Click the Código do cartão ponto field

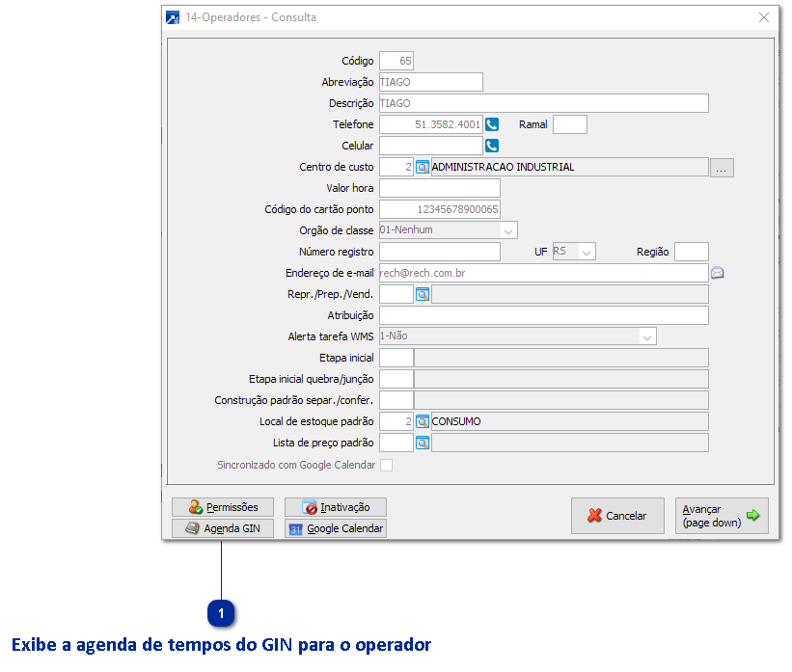coord(440,209)
